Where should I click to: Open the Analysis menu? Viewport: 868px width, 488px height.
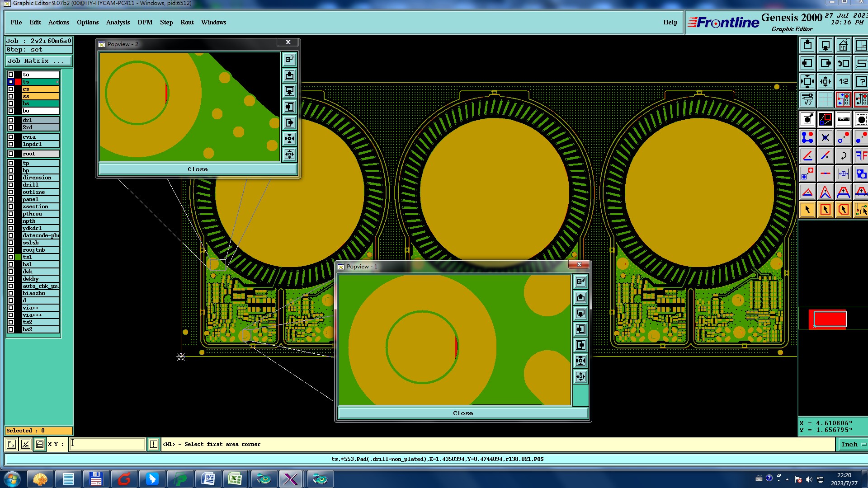point(118,22)
